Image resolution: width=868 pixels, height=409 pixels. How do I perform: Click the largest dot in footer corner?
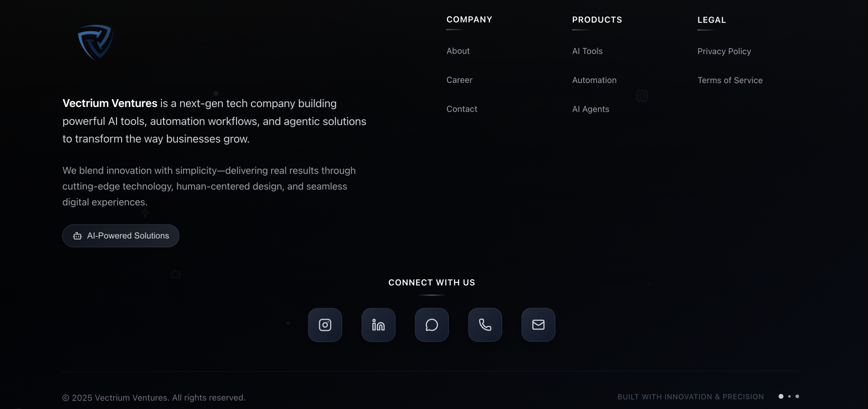(781, 396)
